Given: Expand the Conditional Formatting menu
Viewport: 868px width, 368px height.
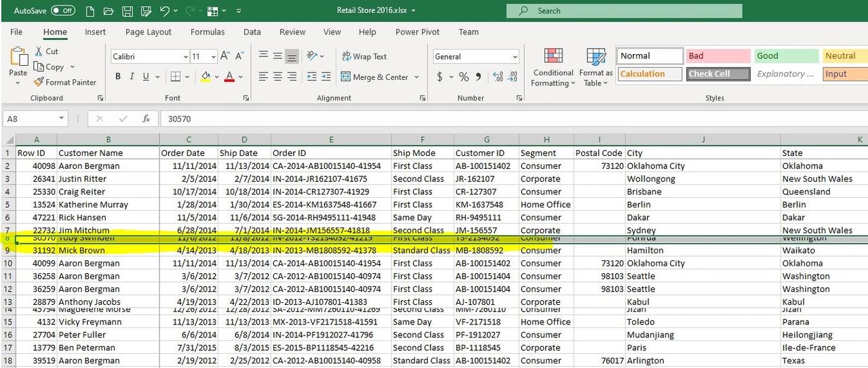Looking at the screenshot, I should coord(553,68).
